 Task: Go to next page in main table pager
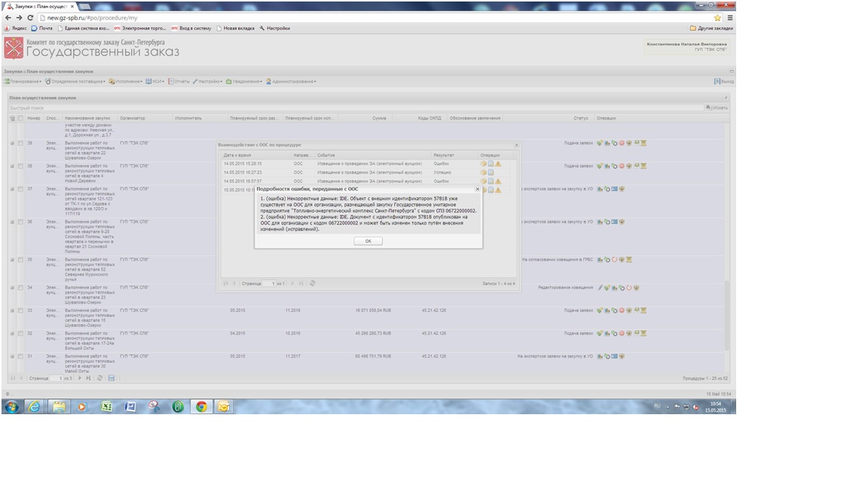coord(80,379)
